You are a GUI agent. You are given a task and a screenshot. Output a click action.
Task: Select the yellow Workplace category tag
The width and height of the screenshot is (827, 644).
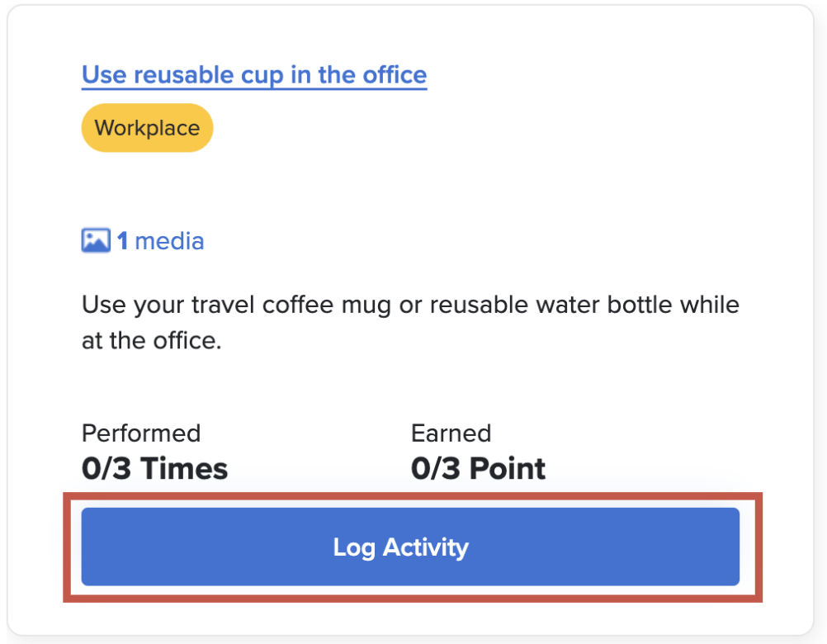coord(147,128)
